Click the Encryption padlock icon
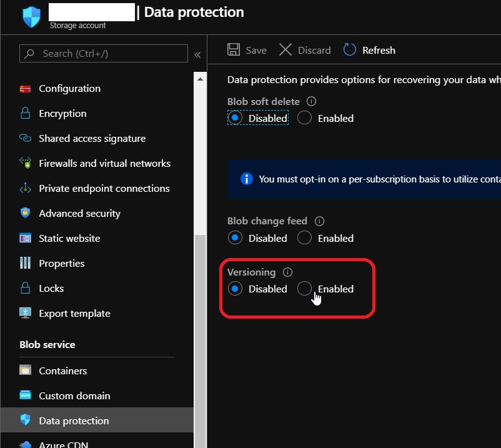The height and width of the screenshot is (448, 501). (25, 114)
